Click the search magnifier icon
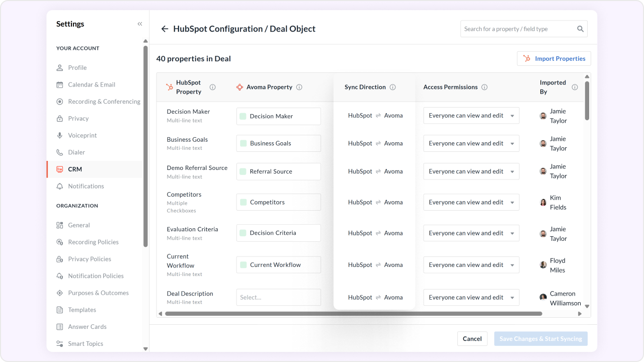Image resolution: width=644 pixels, height=362 pixels. (x=580, y=29)
